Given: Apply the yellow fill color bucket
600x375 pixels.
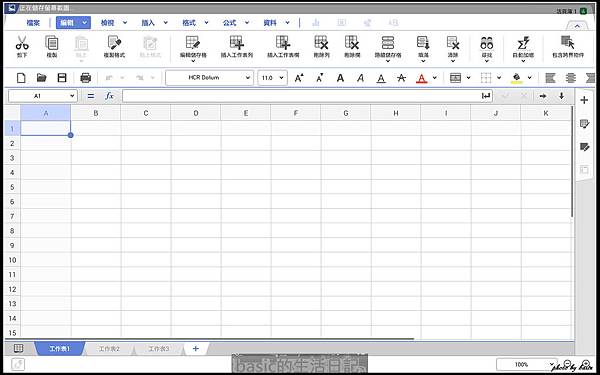Looking at the screenshot, I should (517, 78).
